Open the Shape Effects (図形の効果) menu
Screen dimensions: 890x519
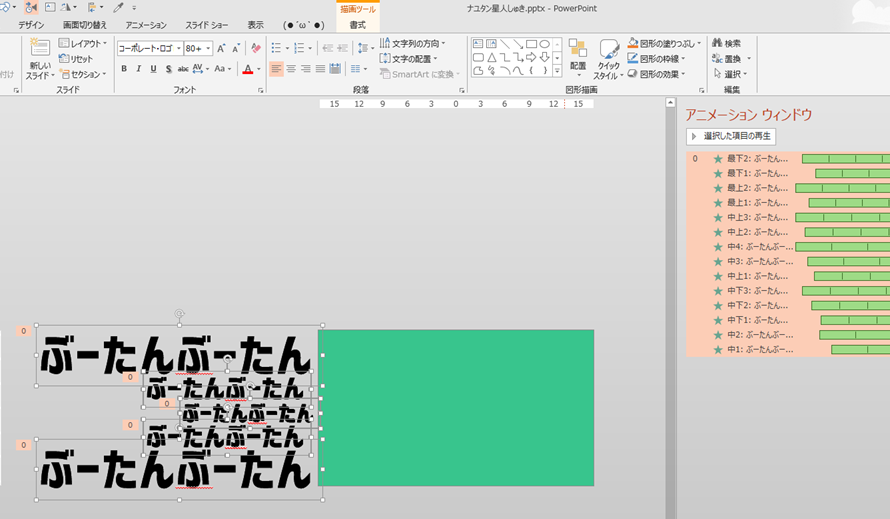[x=656, y=74]
